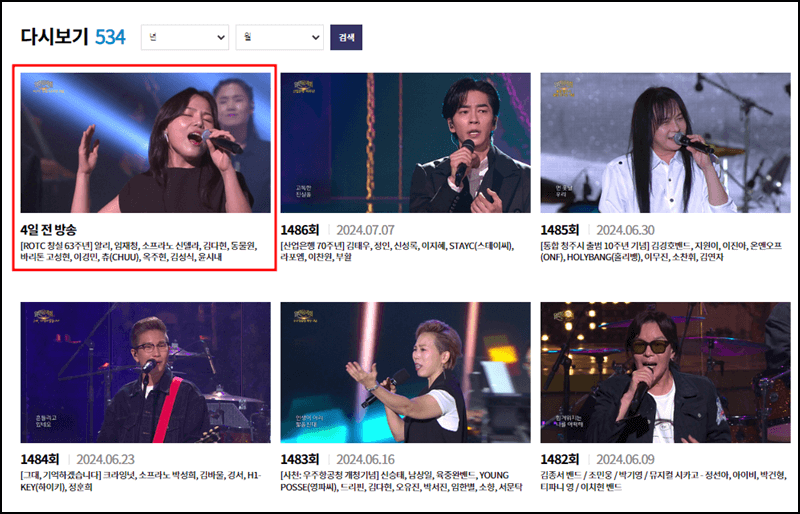Click the 1482회 episode title
This screenshot has height=514, width=800.
560,459
